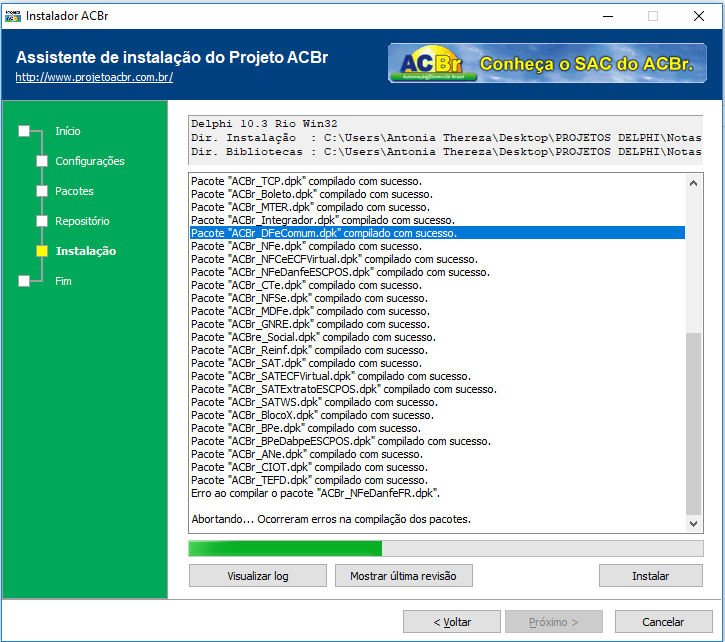The width and height of the screenshot is (725, 642).
Task: Click the Visualizar log button
Action: 258,576
